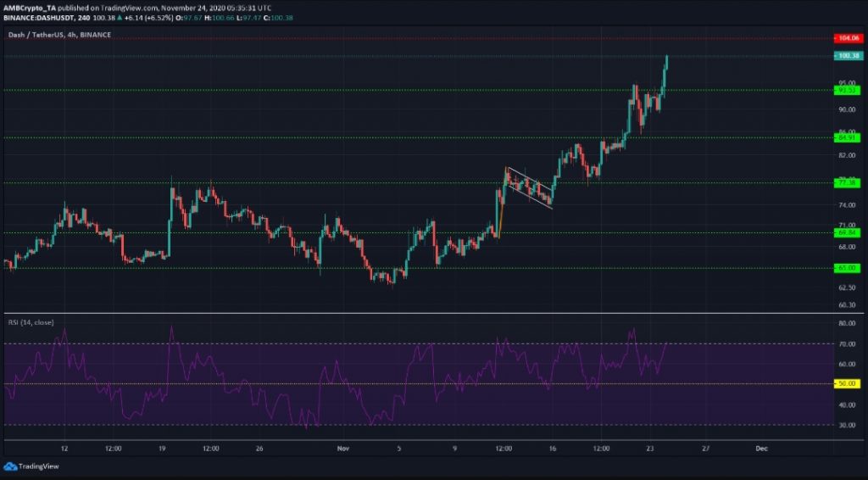Click the 27 date on time axis
The width and height of the screenshot is (868, 480).
tap(706, 449)
